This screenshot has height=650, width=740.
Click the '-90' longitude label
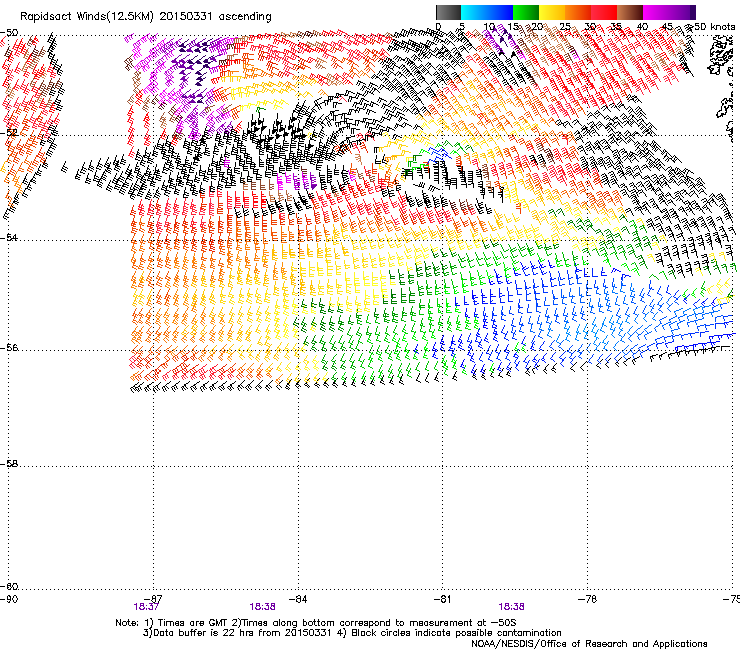coord(9,599)
